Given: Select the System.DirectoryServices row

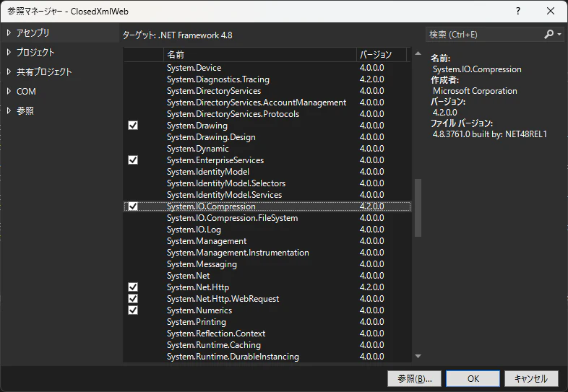Looking at the screenshot, I should click(x=267, y=91).
